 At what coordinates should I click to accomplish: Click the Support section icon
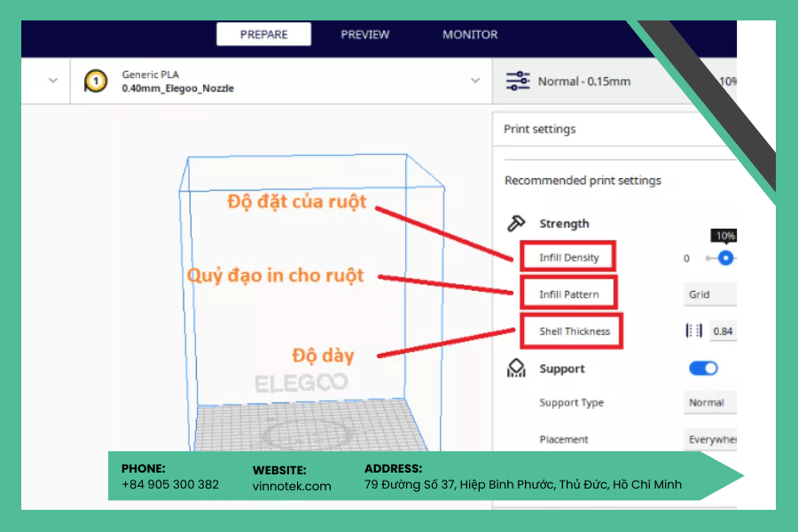516,368
